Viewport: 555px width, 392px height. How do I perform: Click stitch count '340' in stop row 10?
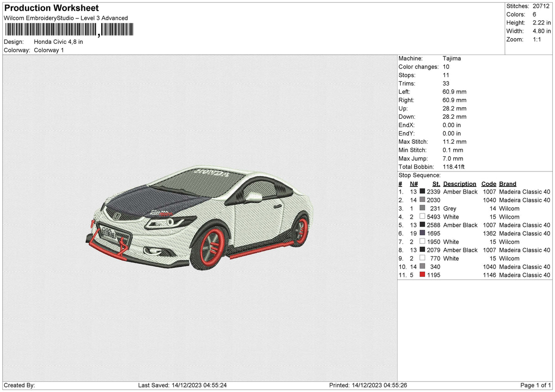435,266
